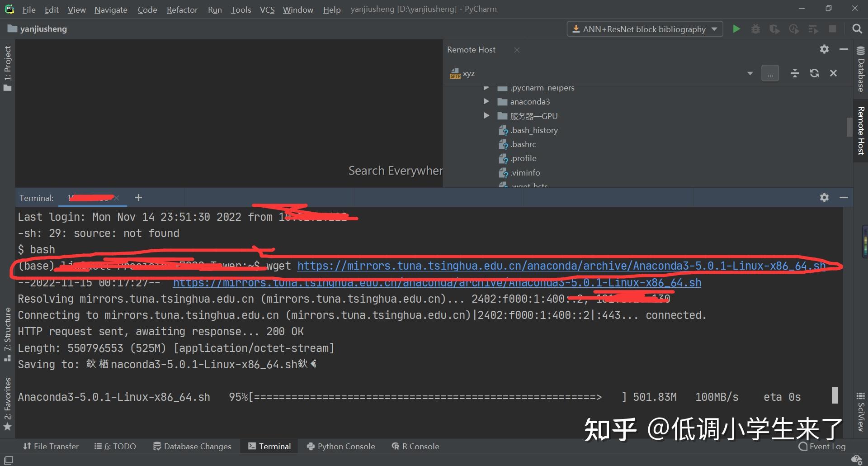Open the Help menu
Viewport: 868px width, 466px height.
(x=332, y=10)
